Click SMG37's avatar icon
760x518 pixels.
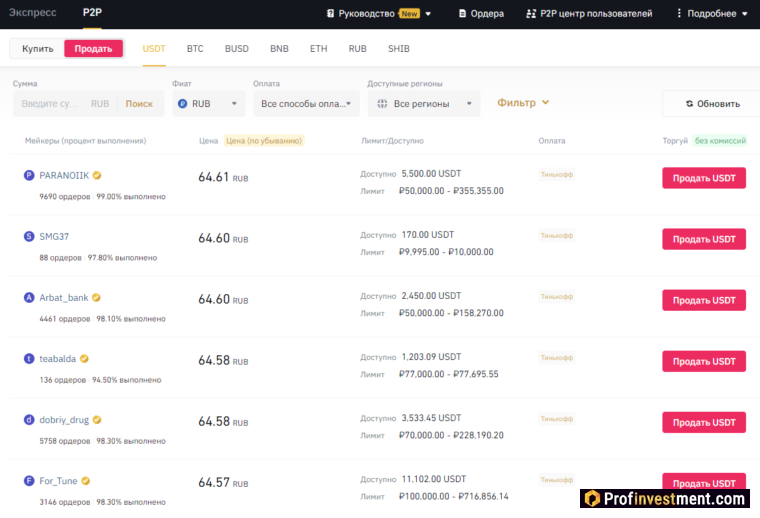(x=29, y=236)
